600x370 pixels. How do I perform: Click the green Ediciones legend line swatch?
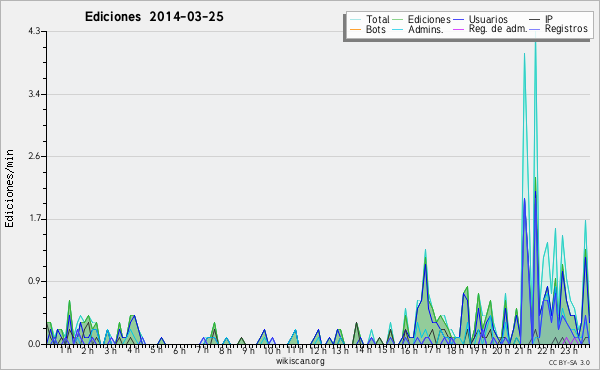click(398, 20)
